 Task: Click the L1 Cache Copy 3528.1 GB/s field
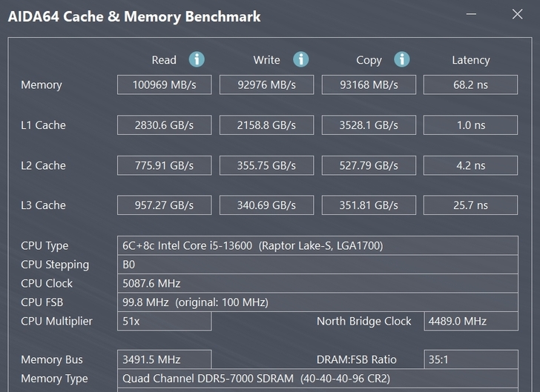pyautogui.click(x=369, y=125)
